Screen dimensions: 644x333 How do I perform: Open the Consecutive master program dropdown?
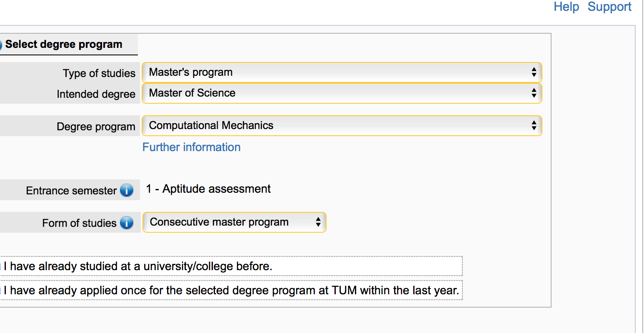pyautogui.click(x=234, y=222)
